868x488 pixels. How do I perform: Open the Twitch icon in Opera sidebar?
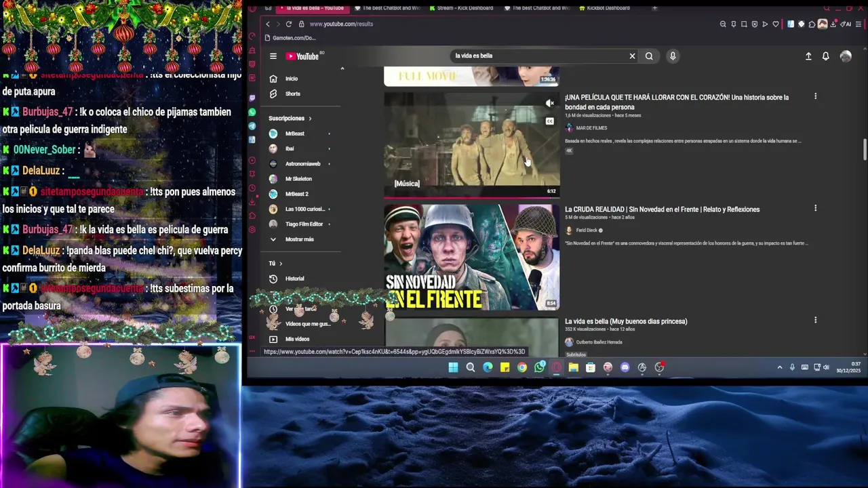(x=252, y=98)
